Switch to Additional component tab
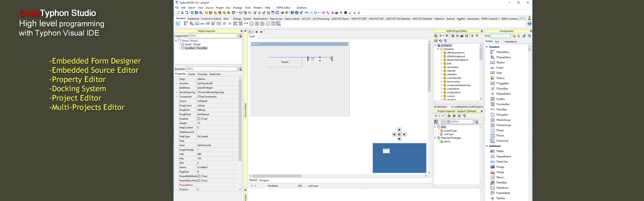The height and width of the screenshot is (201, 644). [193, 18]
